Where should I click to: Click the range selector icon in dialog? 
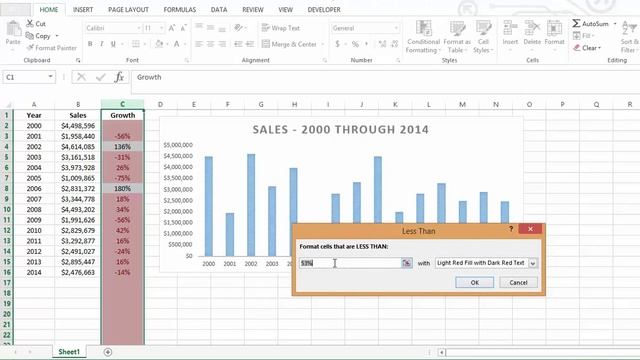pos(407,263)
